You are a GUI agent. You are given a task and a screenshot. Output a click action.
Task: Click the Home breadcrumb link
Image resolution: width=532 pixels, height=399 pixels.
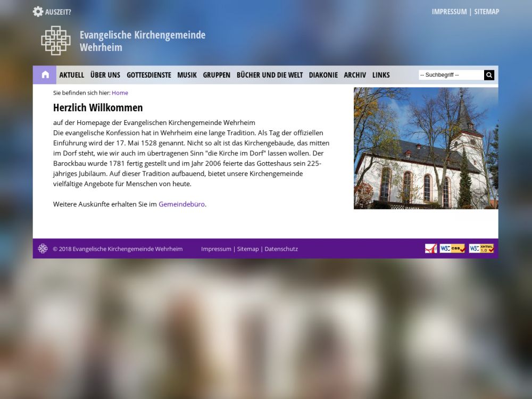[x=120, y=93]
